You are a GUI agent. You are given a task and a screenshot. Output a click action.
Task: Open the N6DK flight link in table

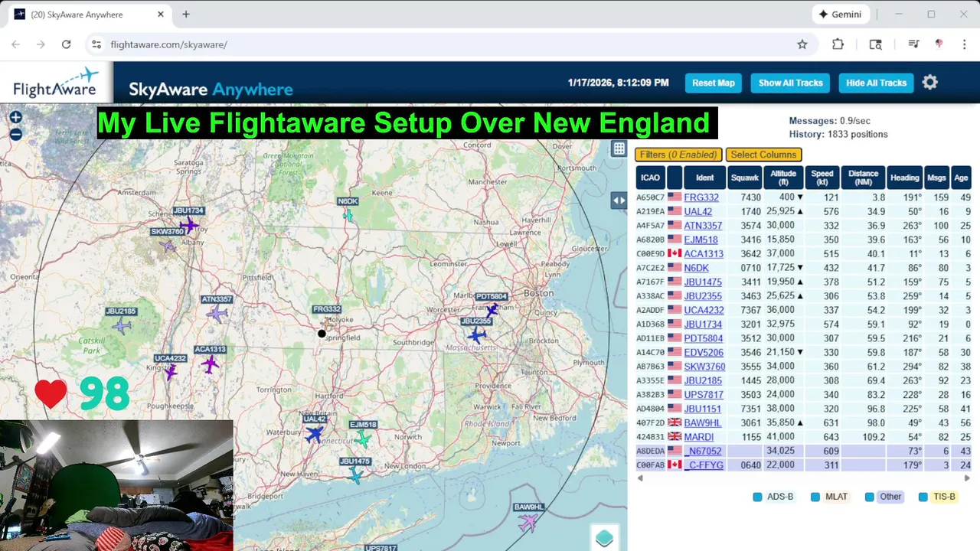[696, 268]
